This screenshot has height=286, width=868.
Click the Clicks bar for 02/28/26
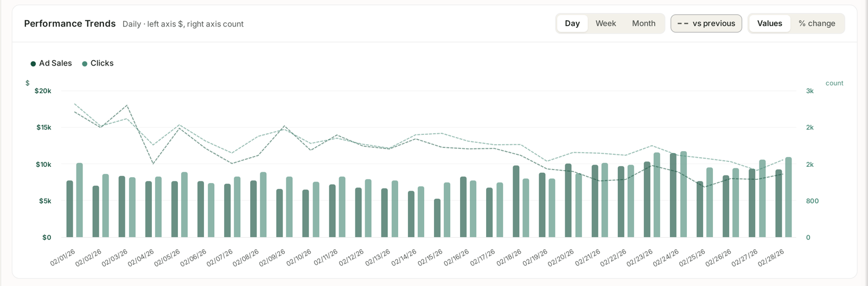tap(788, 197)
